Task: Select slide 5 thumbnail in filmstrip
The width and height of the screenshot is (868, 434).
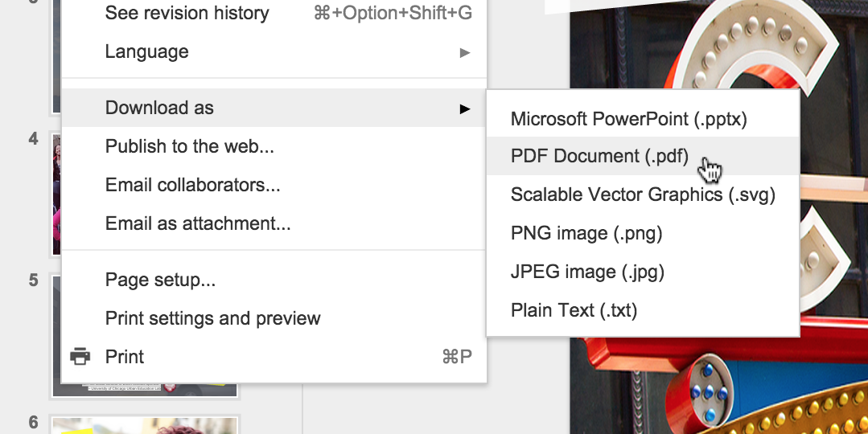Action: pyautogui.click(x=56, y=336)
